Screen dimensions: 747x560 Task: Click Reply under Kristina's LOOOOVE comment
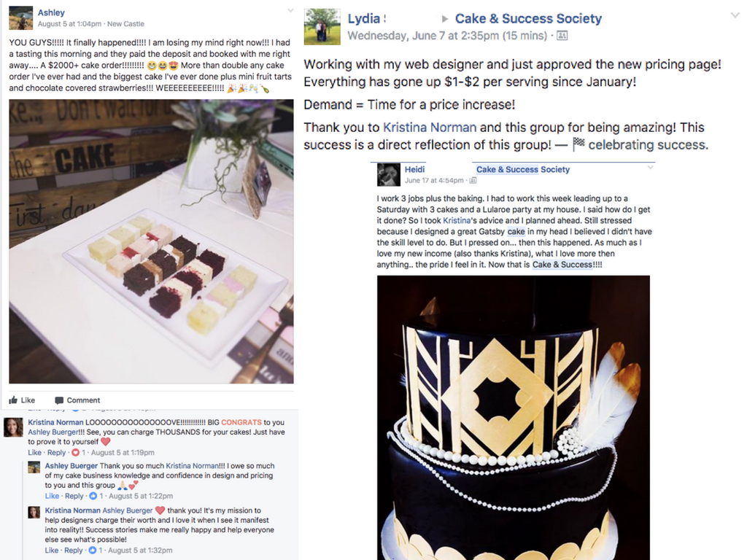pyautogui.click(x=56, y=452)
